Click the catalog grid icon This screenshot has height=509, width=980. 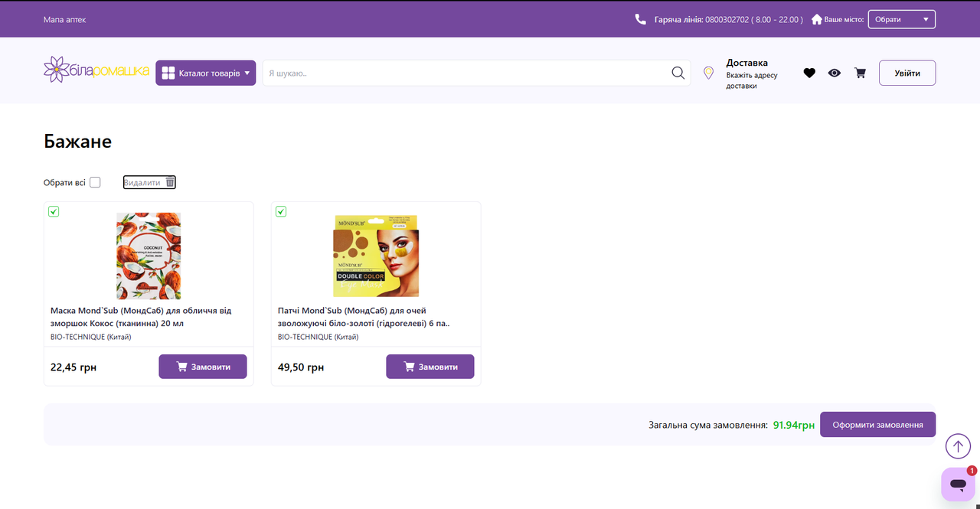click(x=168, y=73)
